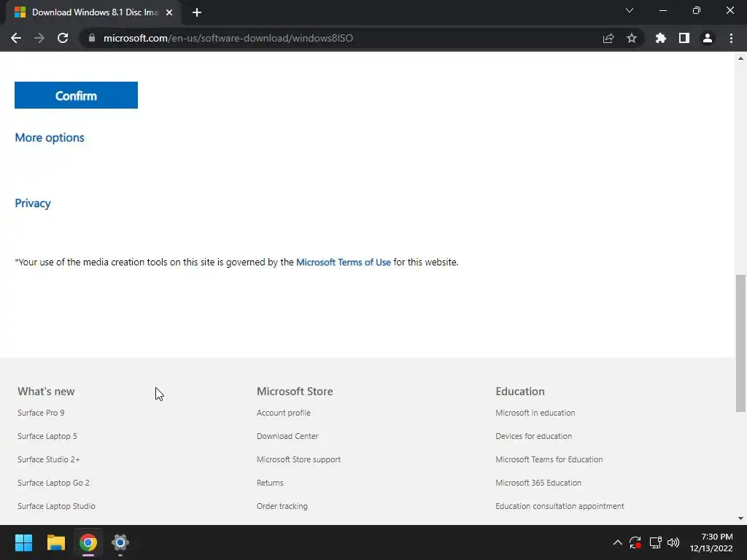Open the Devices for education link
Image resolution: width=747 pixels, height=560 pixels.
tap(533, 436)
